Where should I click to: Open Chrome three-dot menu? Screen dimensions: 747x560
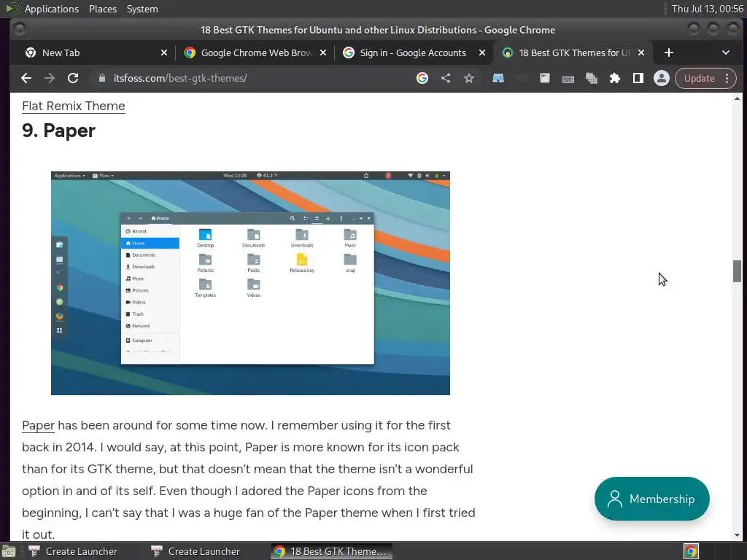tap(727, 79)
